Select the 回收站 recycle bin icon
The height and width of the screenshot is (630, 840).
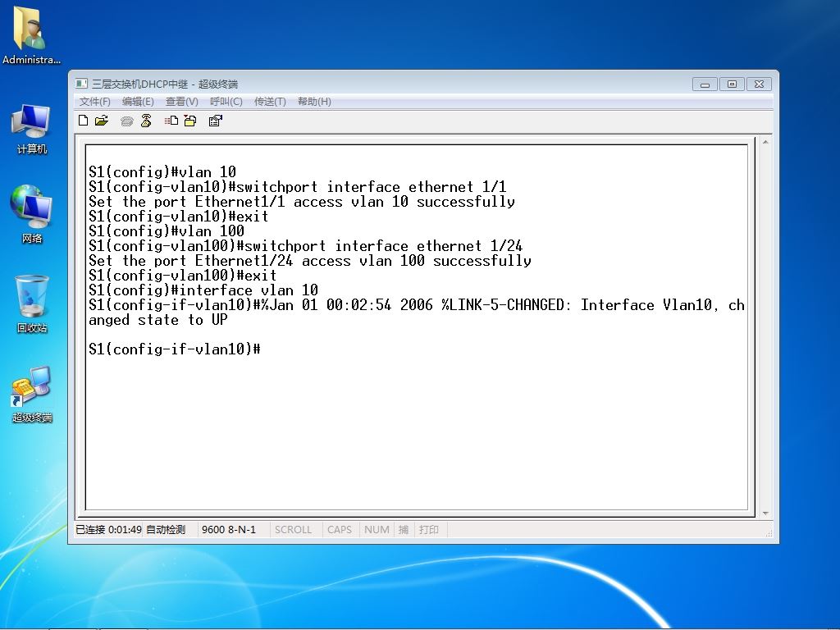32,304
